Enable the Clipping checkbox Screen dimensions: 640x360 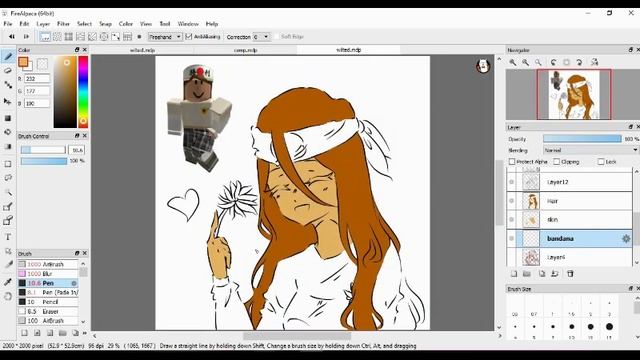coord(556,162)
